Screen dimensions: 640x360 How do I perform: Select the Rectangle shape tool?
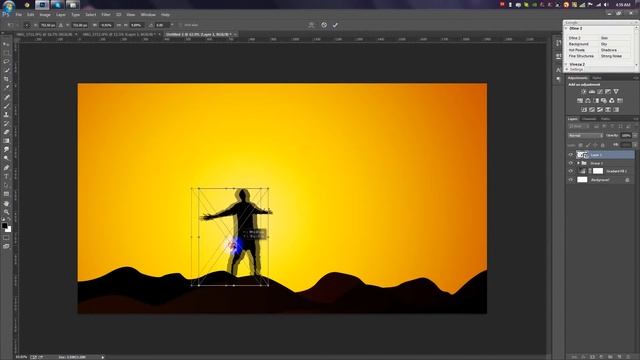click(x=6, y=194)
